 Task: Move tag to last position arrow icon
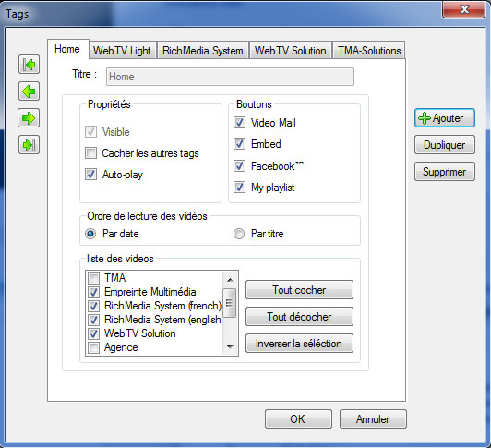click(x=29, y=145)
